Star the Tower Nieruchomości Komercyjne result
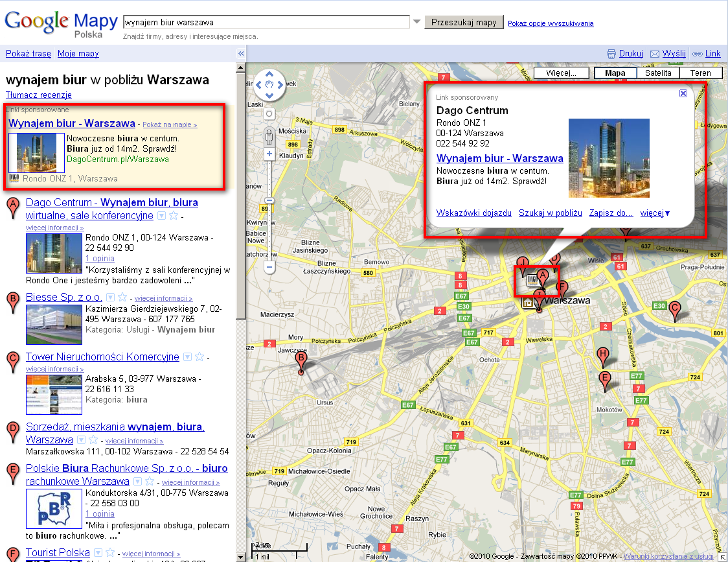 point(199,357)
